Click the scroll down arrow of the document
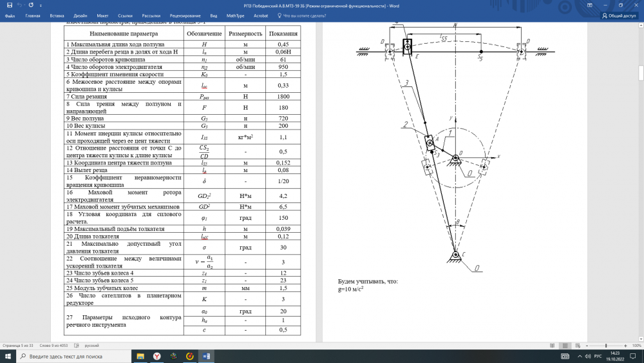This screenshot has width=644, height=363. coord(641,339)
